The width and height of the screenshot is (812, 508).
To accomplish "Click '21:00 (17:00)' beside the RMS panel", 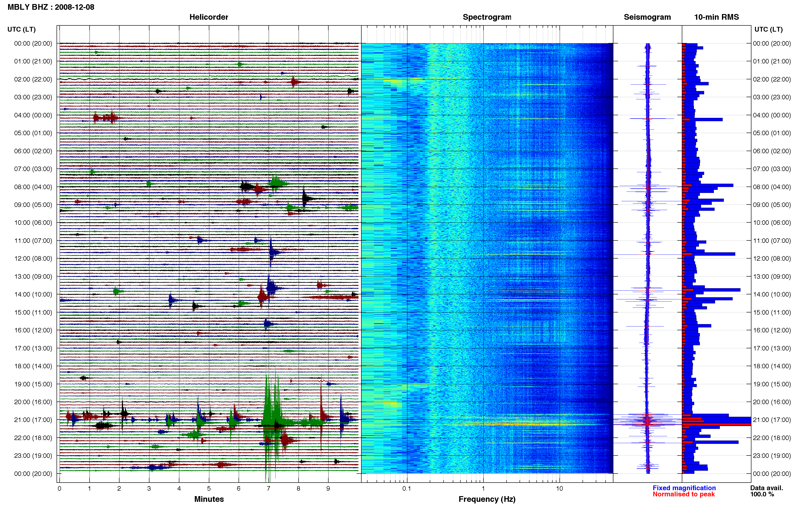I will pyautogui.click(x=772, y=420).
